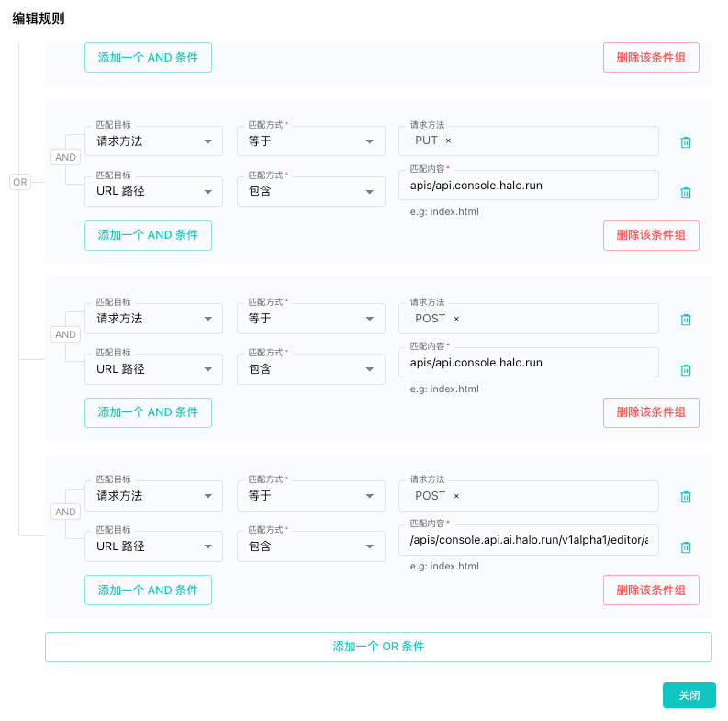This screenshot has height=721, width=728.
Task: Open URL 路径 dropdown beside ai.halo.run field
Action: [x=153, y=546]
